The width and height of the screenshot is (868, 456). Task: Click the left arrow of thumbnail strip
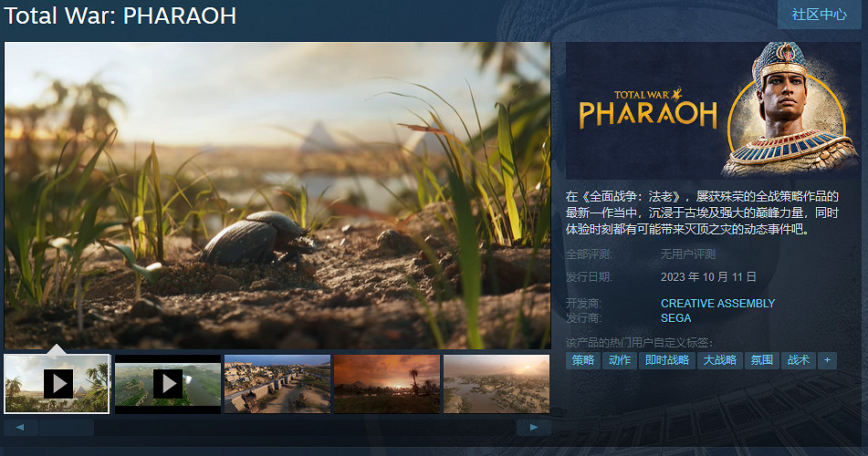coord(20,427)
